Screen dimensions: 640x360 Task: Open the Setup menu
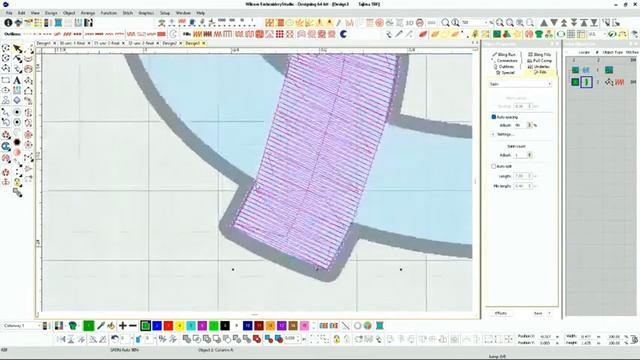tap(165, 13)
